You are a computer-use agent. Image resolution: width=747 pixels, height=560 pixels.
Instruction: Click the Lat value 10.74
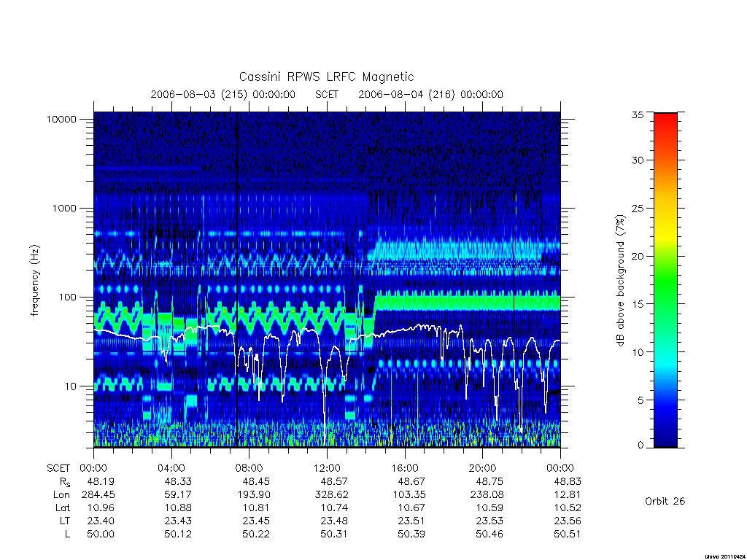click(x=334, y=507)
